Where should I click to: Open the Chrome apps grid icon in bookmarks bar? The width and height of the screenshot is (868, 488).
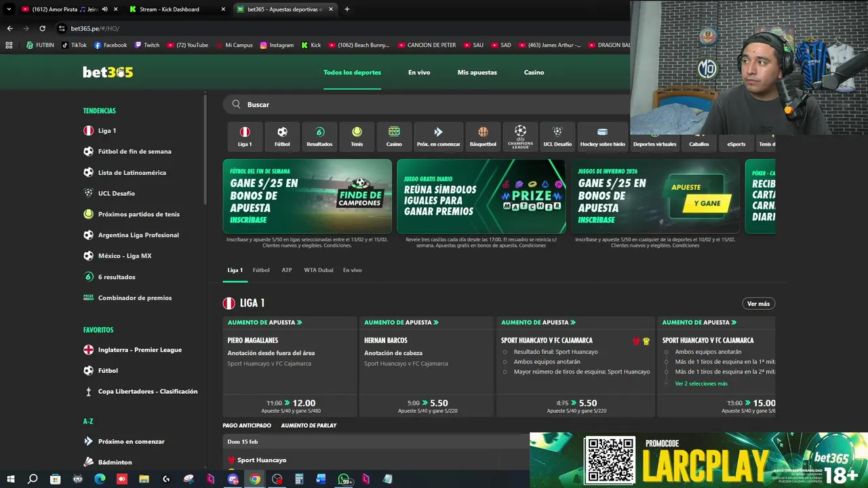pyautogui.click(x=9, y=45)
